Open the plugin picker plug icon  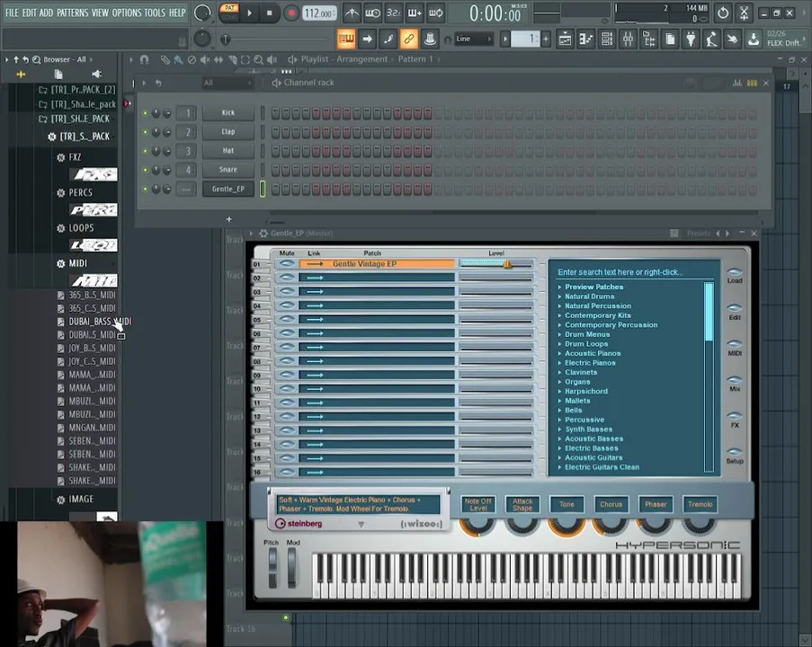click(691, 39)
